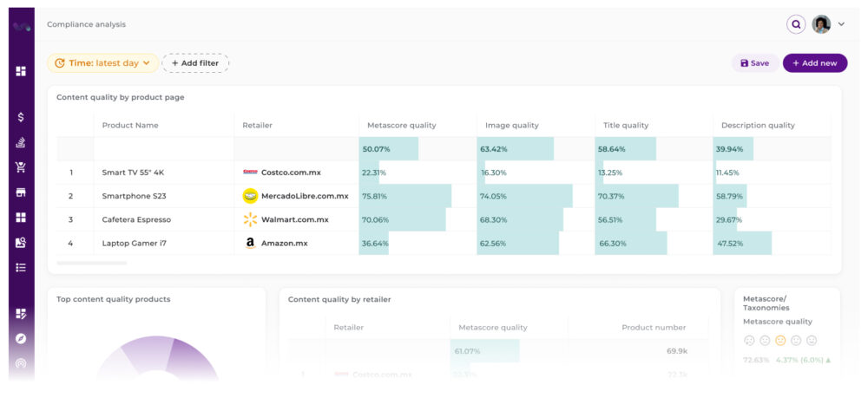Select the Smart TV 55" 4K product
This screenshot has width=868, height=404.
tap(133, 173)
